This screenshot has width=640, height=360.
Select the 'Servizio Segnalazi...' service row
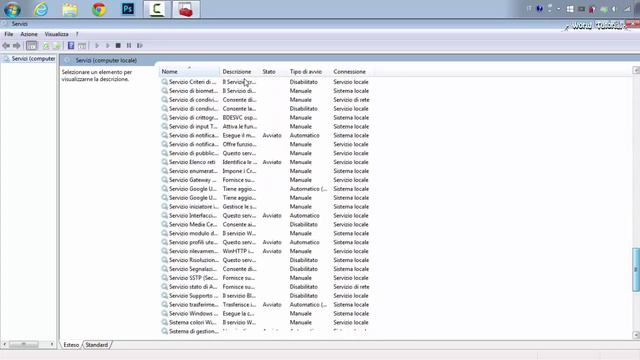265,269
